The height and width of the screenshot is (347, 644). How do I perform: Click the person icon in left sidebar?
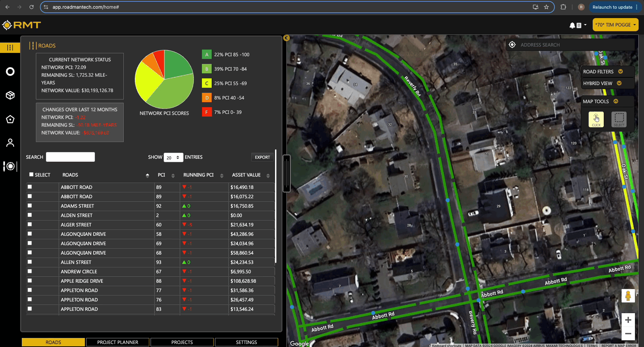10,143
